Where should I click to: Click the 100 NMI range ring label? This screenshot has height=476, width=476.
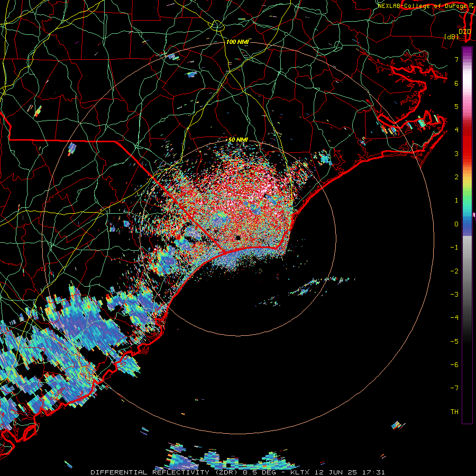pos(237,42)
